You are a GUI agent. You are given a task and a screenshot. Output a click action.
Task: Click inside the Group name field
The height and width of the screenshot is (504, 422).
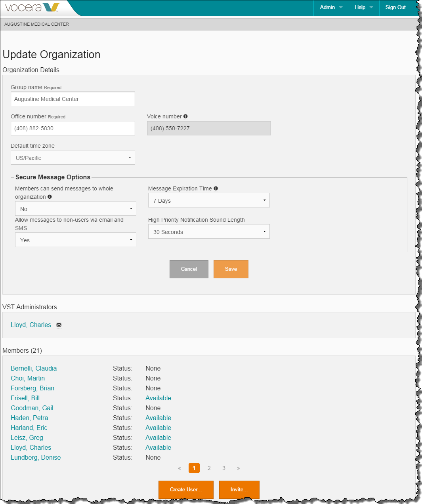point(73,99)
